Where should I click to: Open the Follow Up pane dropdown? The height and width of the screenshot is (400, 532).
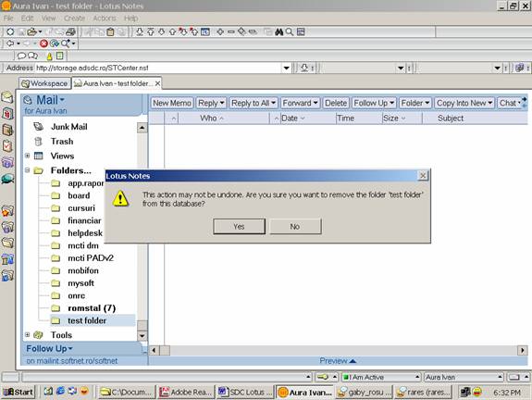point(70,349)
